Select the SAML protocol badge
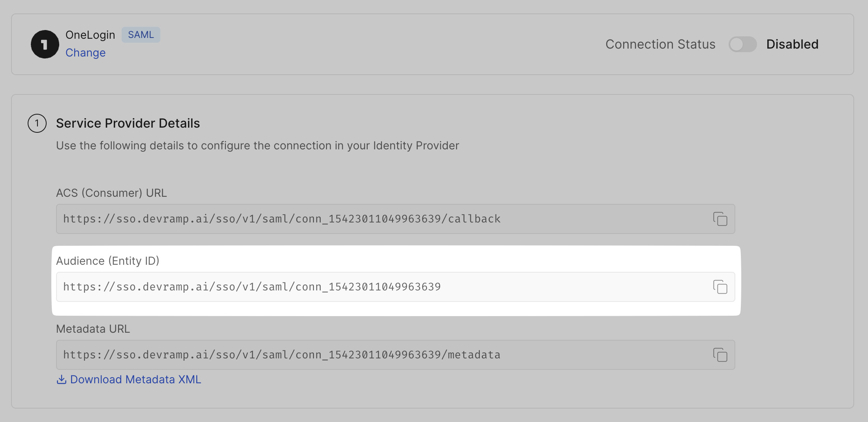 click(x=141, y=35)
